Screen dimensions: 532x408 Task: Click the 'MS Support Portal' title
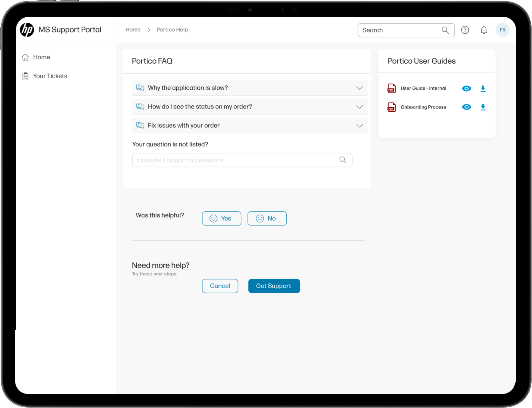point(70,30)
